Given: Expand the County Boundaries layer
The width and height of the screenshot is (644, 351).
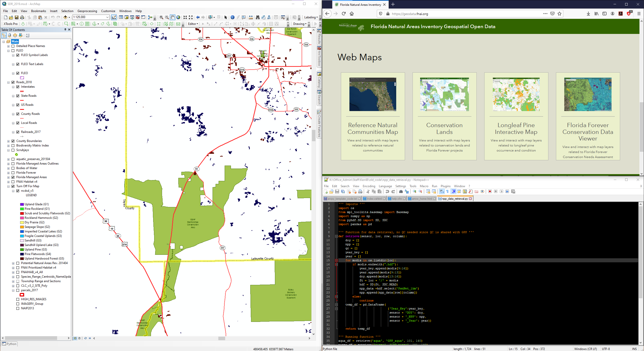Looking at the screenshot, I should click(8, 141).
